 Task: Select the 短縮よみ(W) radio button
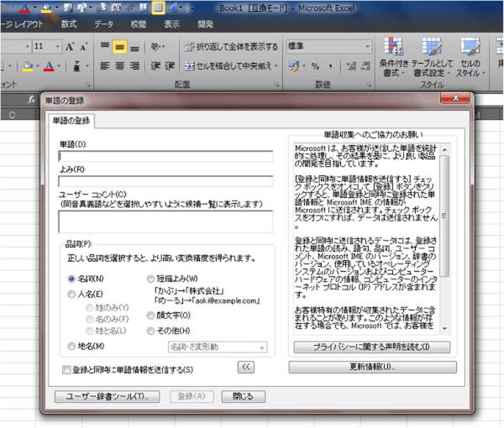pyautogui.click(x=150, y=279)
